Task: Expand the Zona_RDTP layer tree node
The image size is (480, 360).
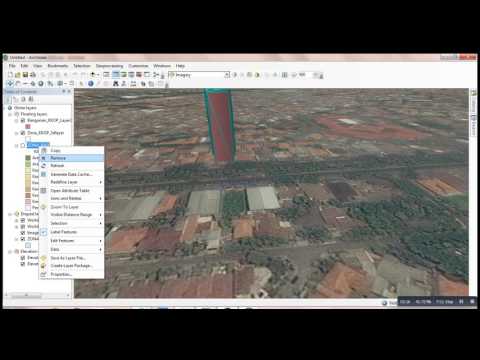Action: click(16, 133)
